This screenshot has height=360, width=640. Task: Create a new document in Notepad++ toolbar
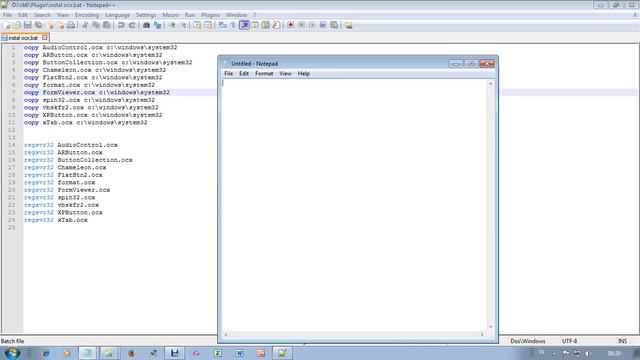click(x=7, y=25)
